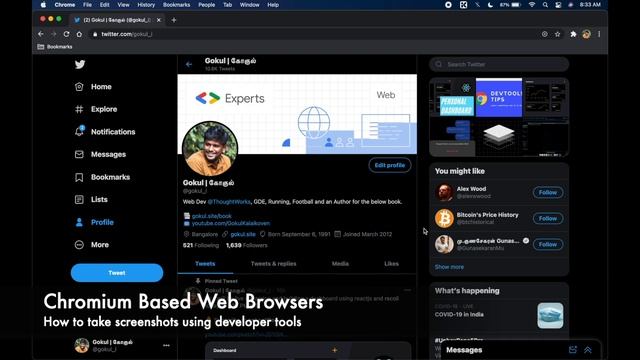Open options arrow on the pinned tweet
This screenshot has height=360, width=640.
point(407,290)
